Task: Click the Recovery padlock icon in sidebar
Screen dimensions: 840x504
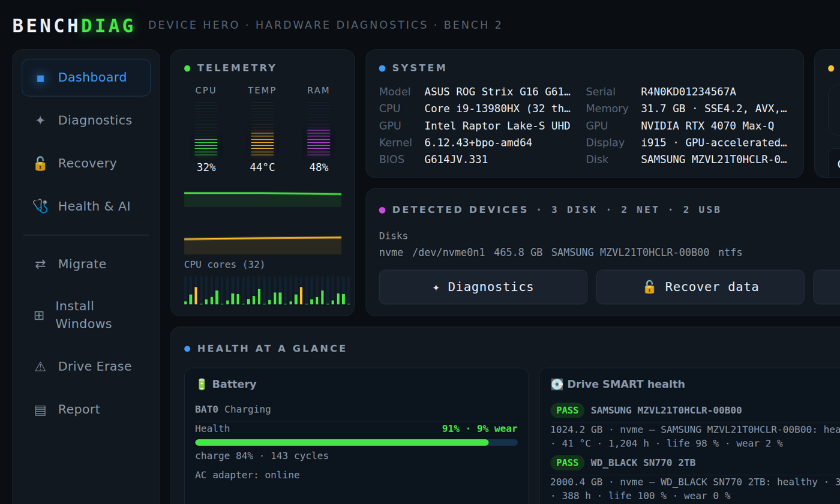Action: (x=40, y=163)
